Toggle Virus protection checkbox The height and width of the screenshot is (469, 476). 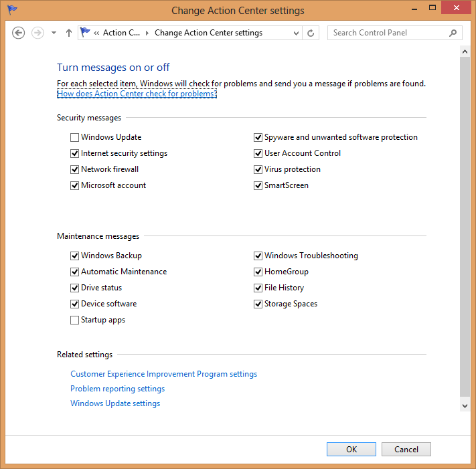pyautogui.click(x=258, y=169)
